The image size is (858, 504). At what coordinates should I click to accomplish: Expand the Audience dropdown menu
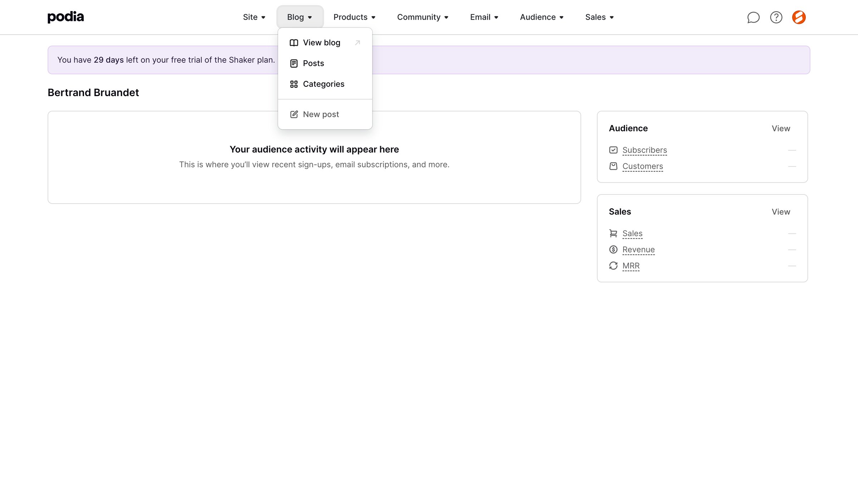(x=542, y=17)
